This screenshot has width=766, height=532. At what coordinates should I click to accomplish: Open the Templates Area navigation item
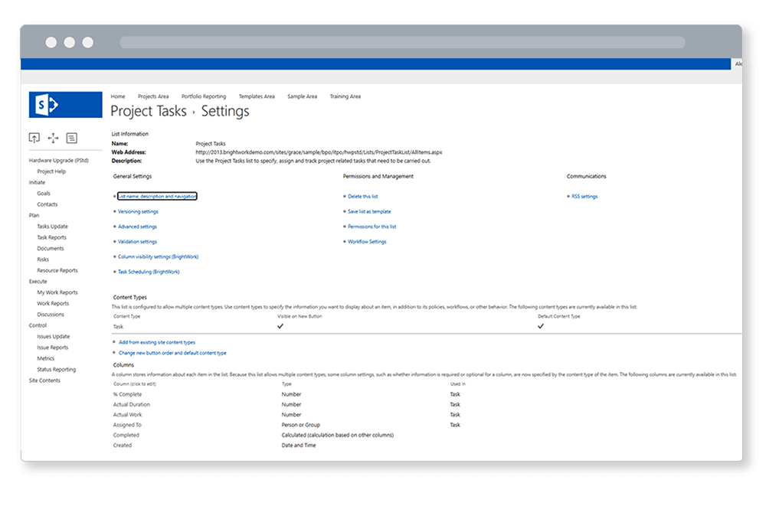[x=257, y=96]
